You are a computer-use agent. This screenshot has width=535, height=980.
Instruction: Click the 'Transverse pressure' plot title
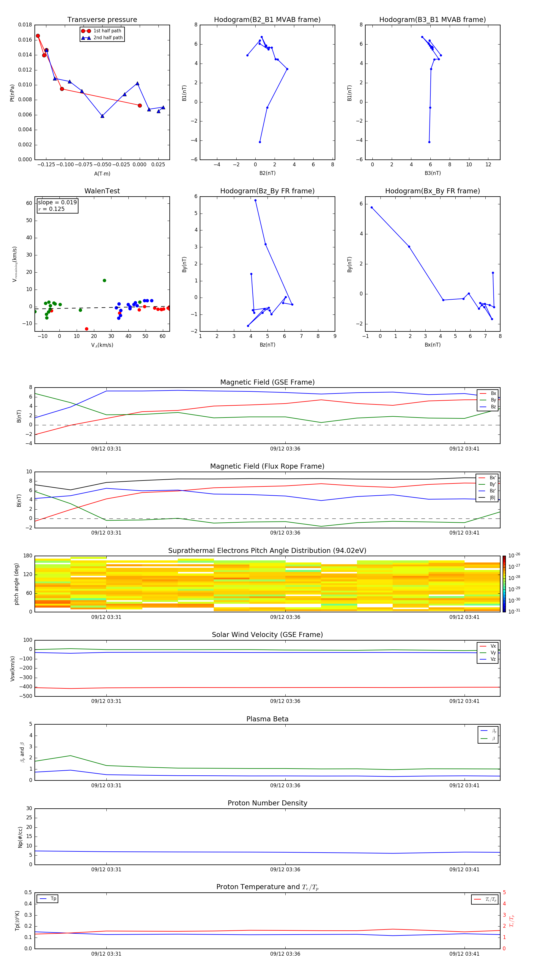[102, 20]
